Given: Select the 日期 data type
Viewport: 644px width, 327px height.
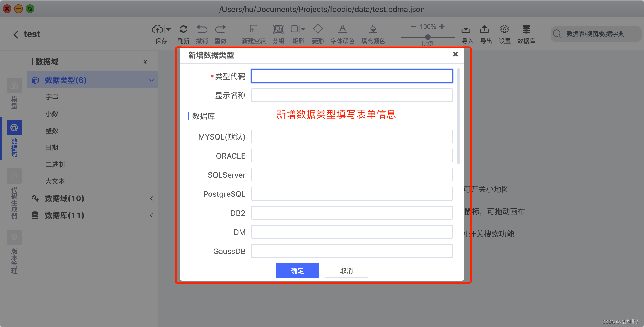Looking at the screenshot, I should point(52,147).
